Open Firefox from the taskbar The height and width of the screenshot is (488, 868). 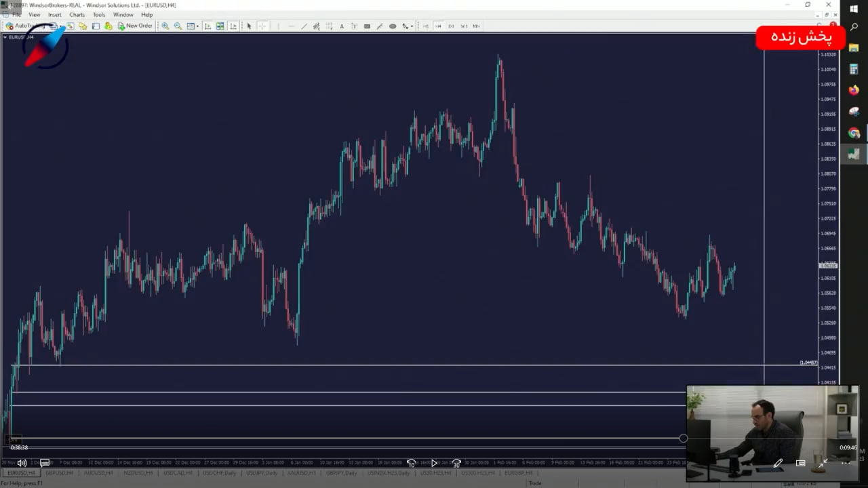click(x=854, y=90)
